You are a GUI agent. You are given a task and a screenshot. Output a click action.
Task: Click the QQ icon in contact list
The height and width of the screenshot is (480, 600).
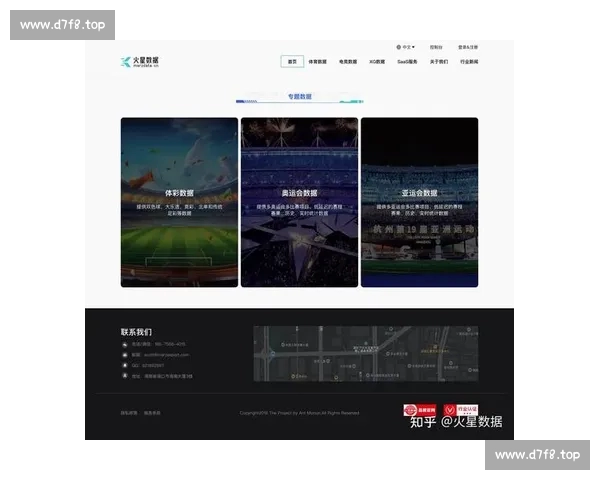(125, 365)
